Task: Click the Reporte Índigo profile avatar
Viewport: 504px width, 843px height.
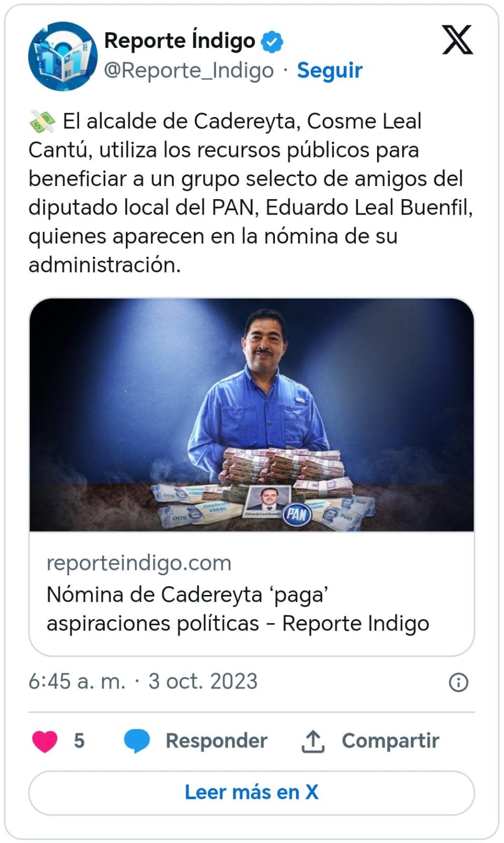Action: tap(63, 56)
